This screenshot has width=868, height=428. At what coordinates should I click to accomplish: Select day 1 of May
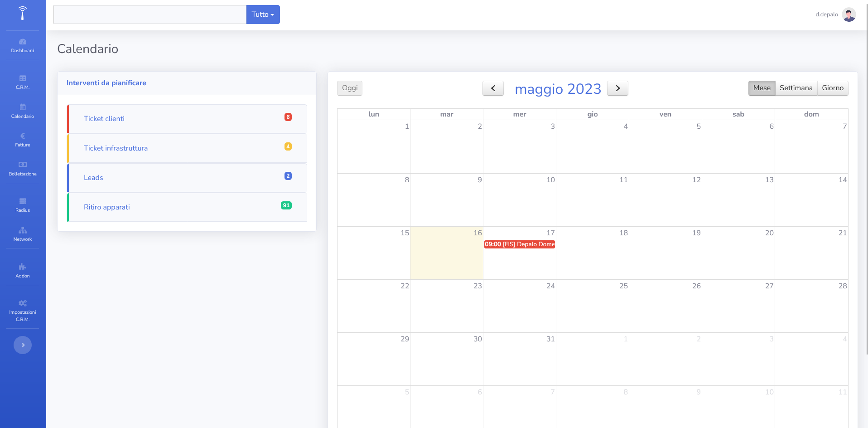[374, 147]
